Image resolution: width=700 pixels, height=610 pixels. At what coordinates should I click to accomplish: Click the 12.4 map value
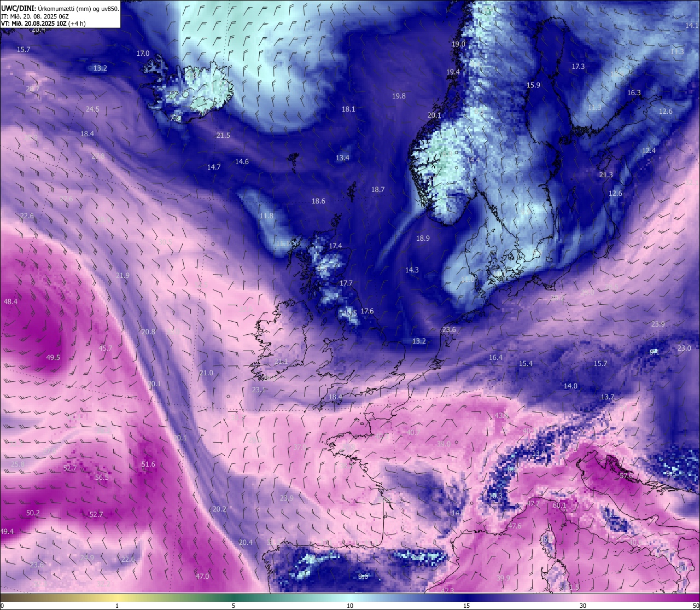point(649,151)
